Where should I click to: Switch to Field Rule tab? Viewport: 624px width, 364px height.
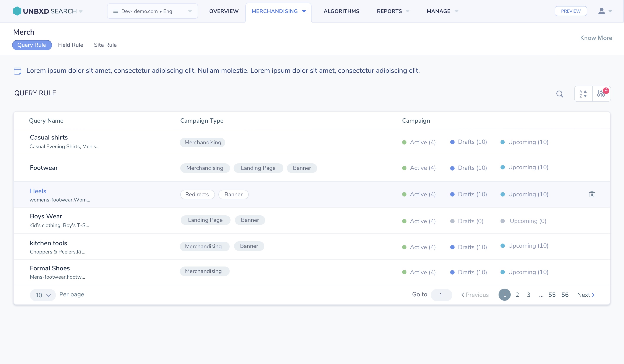(x=71, y=45)
